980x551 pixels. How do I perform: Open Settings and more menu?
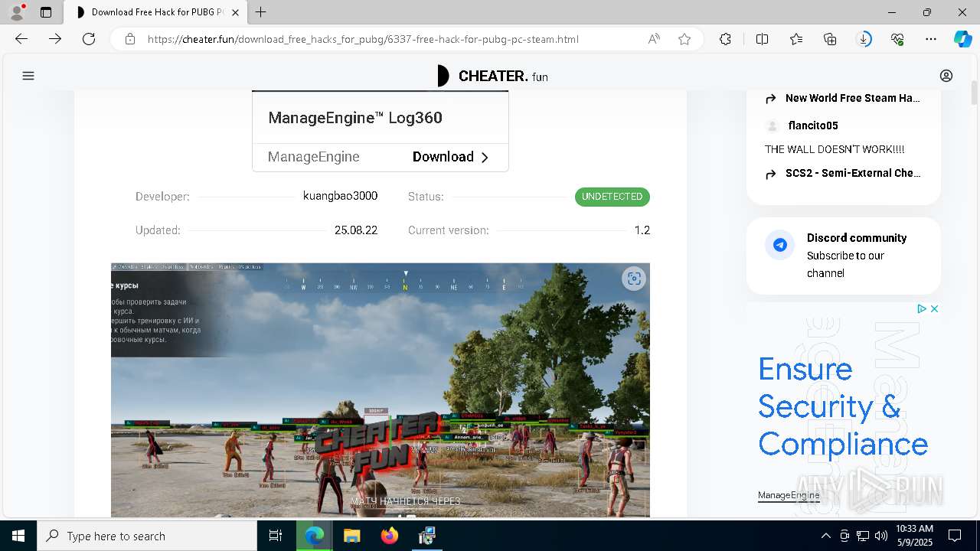[931, 39]
